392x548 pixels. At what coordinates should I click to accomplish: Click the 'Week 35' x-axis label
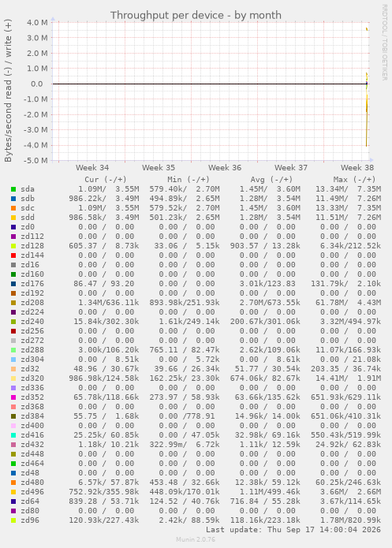(x=159, y=167)
